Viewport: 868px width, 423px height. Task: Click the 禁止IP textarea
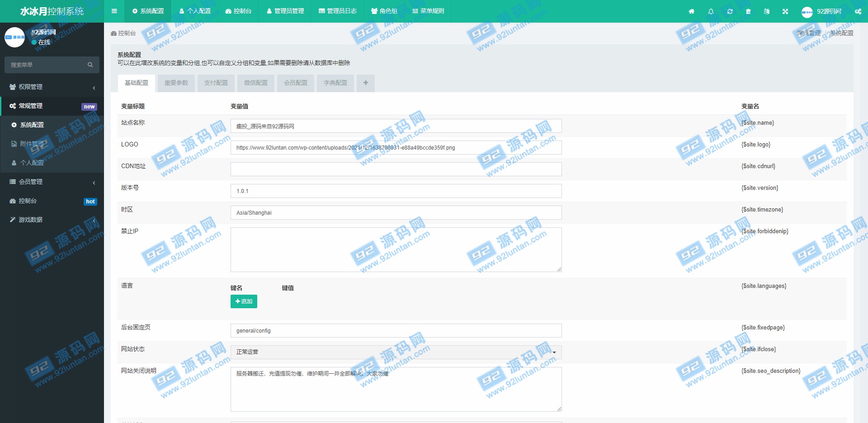click(396, 249)
